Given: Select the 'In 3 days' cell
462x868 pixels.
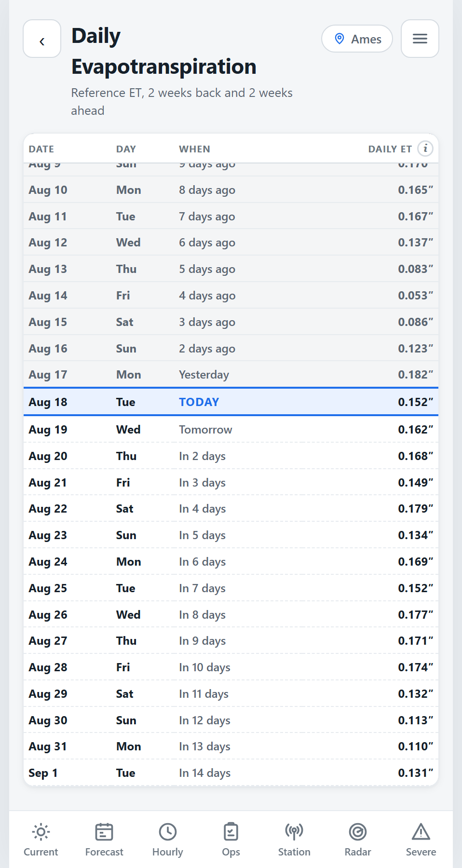Looking at the screenshot, I should point(202,483).
